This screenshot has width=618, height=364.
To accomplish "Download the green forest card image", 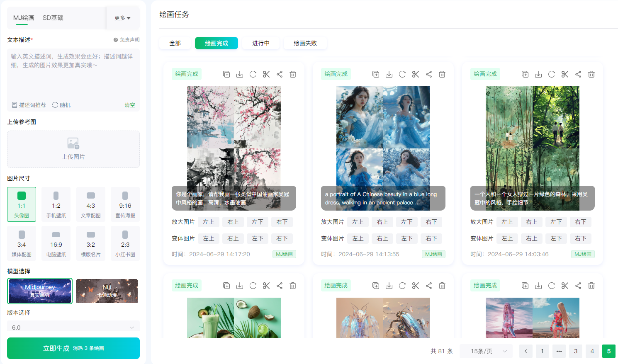I will point(538,74).
